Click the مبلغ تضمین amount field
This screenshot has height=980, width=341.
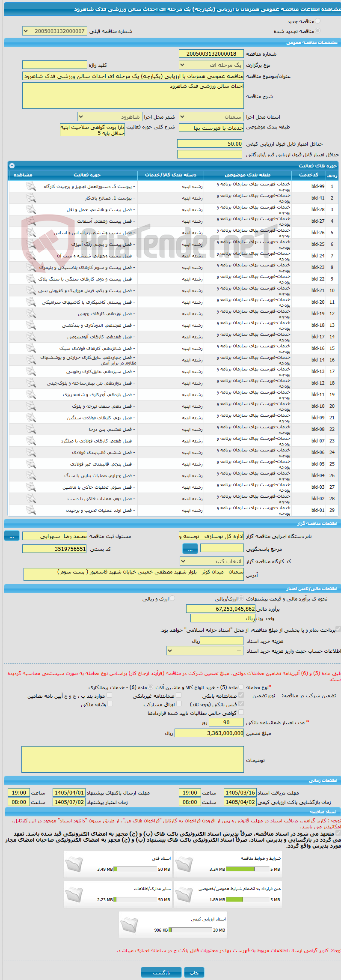click(209, 733)
